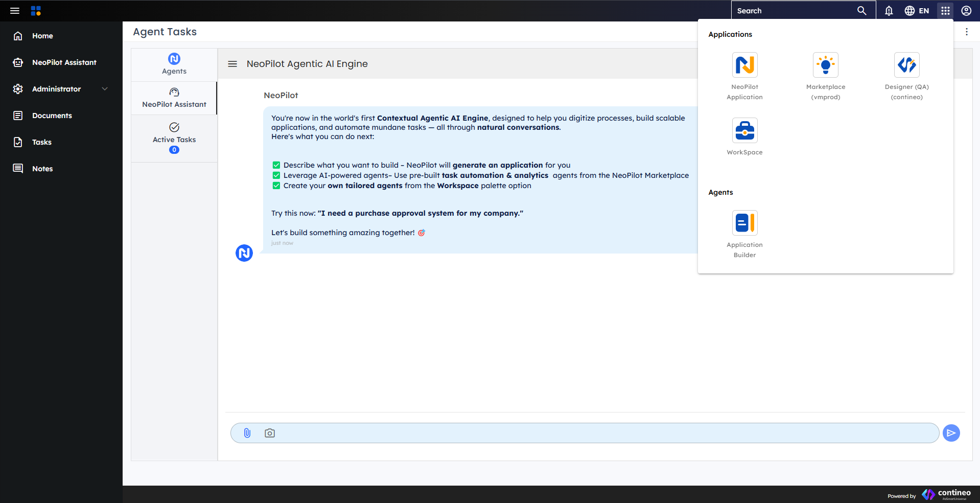Image resolution: width=980 pixels, height=503 pixels.
Task: Toggle the NeoPilot engine panel menu
Action: 232,64
